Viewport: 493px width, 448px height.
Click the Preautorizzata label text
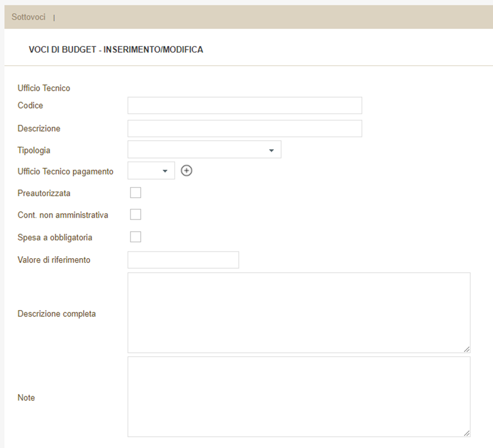tap(44, 193)
